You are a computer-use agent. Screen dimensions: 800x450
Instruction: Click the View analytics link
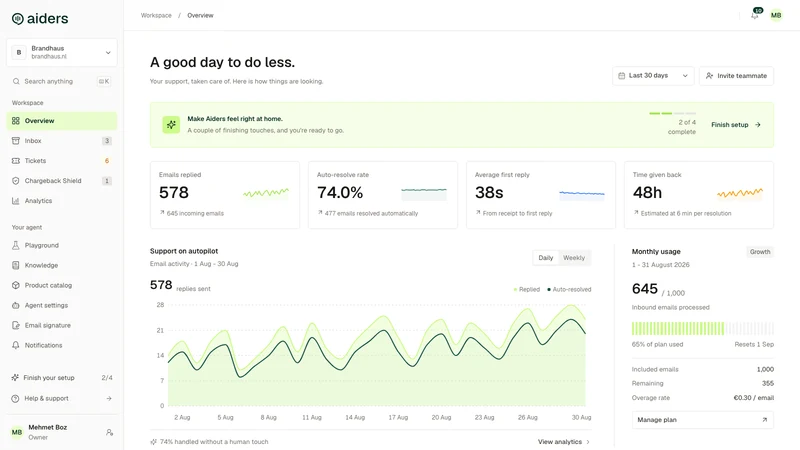click(x=564, y=442)
